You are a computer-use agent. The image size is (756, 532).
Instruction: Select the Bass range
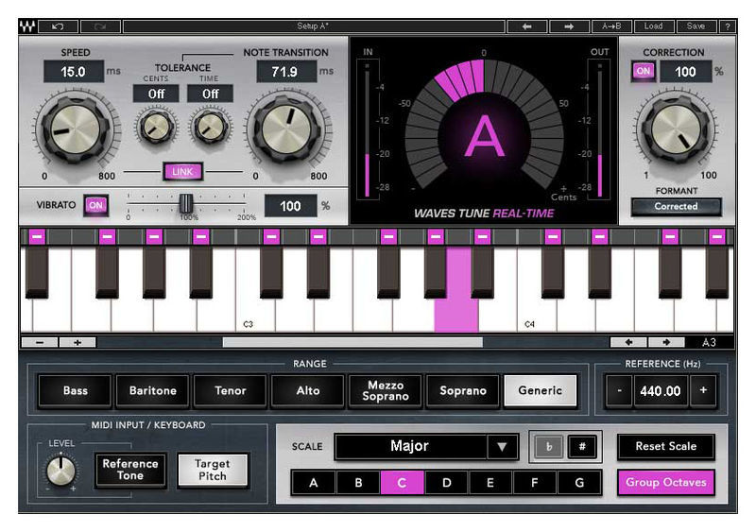click(x=76, y=390)
